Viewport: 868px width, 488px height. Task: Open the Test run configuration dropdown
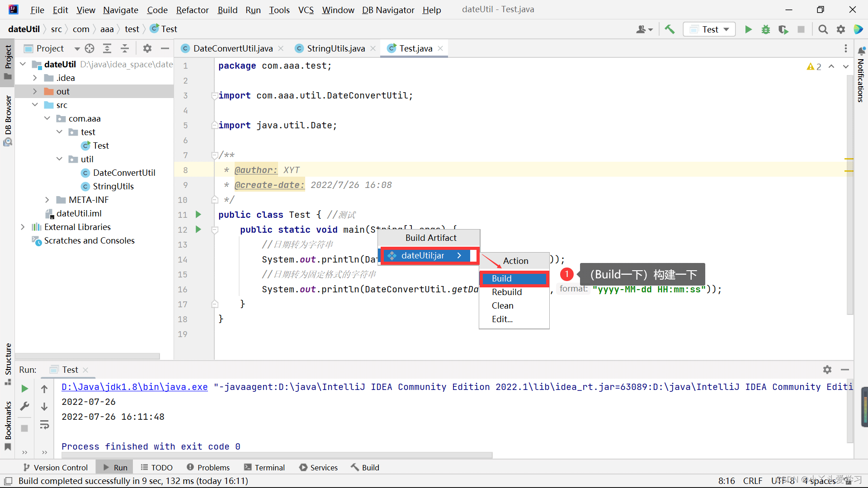tap(709, 29)
